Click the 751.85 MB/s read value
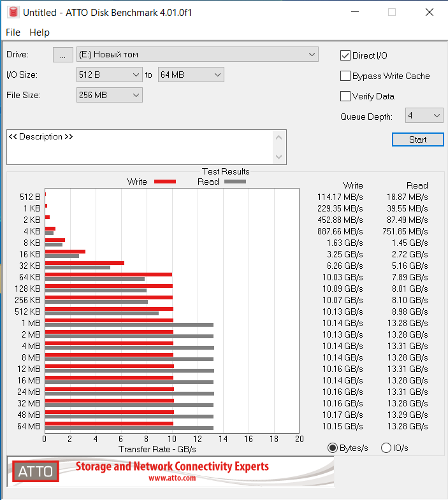This screenshot has height=500, width=448. point(405,231)
